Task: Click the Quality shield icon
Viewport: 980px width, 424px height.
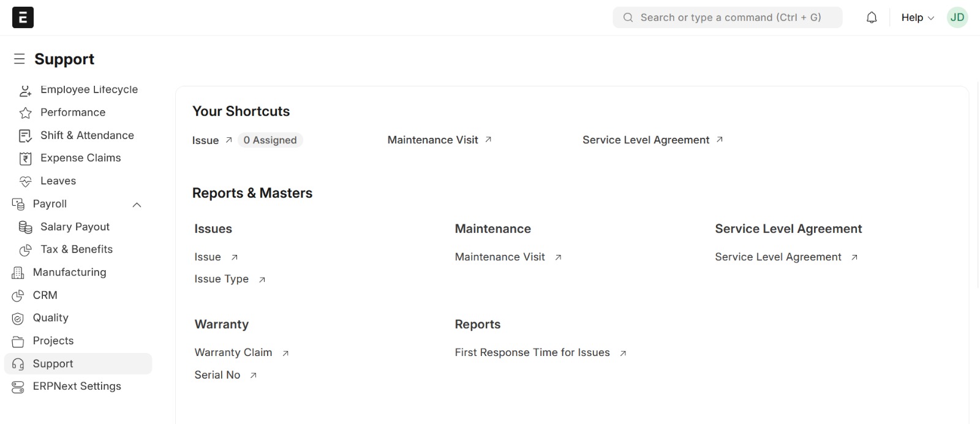Action: tap(18, 319)
